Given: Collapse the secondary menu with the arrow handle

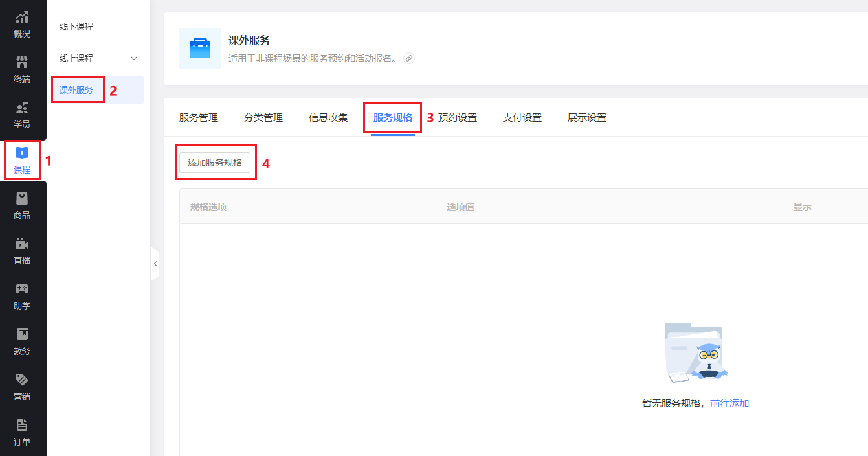Looking at the screenshot, I should (x=155, y=264).
